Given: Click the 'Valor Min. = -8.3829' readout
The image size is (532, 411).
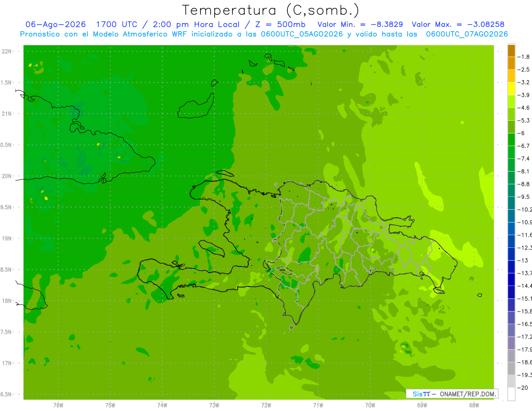Looking at the screenshot, I should 360,24.
